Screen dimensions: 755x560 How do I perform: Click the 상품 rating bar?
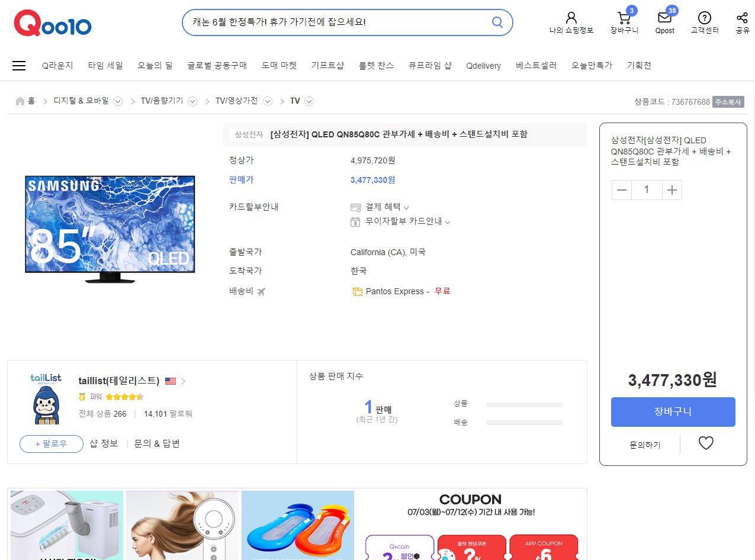524,405
